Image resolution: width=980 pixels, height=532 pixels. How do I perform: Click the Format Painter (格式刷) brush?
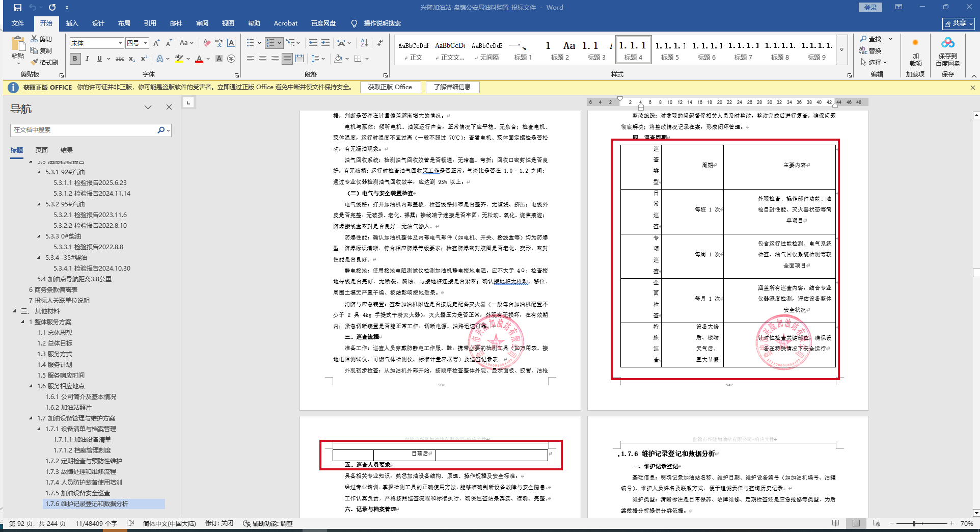(35, 62)
